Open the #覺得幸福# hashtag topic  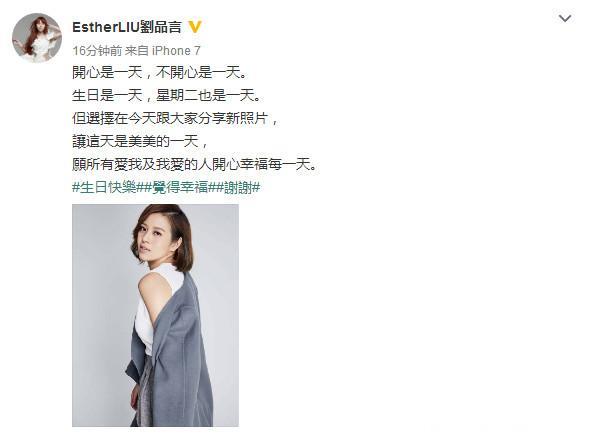180,187
